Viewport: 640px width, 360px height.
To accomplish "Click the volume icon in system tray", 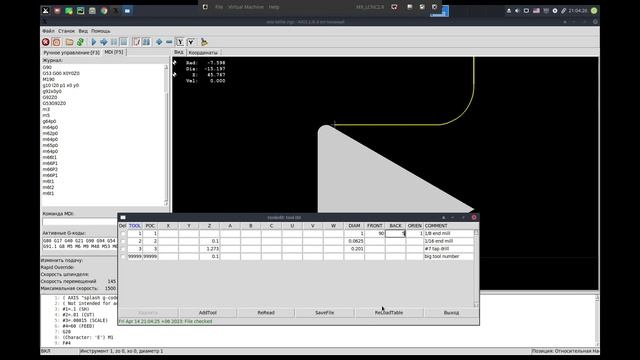I will click(517, 11).
